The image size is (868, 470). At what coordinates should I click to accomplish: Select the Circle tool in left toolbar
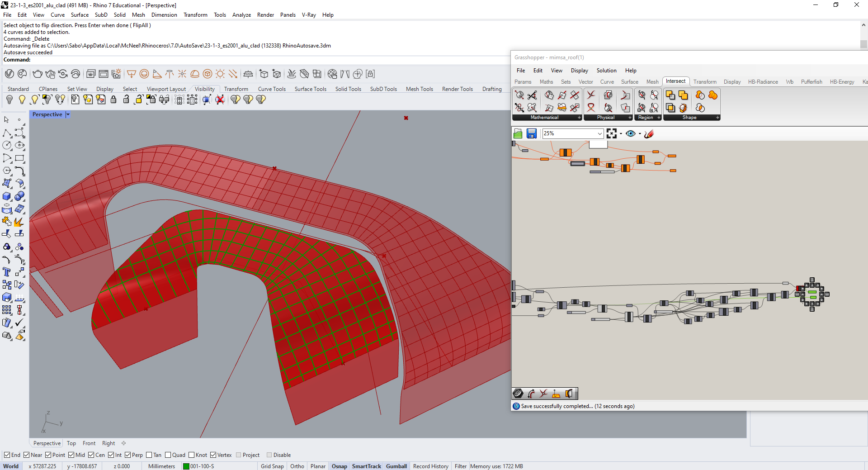pyautogui.click(x=7, y=145)
